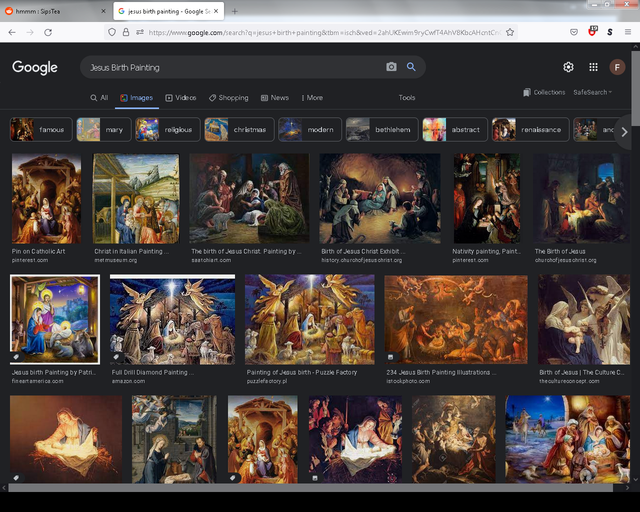Viewport: 640px width, 512px height.
Task: Open the Google apps grid
Action: point(593,67)
